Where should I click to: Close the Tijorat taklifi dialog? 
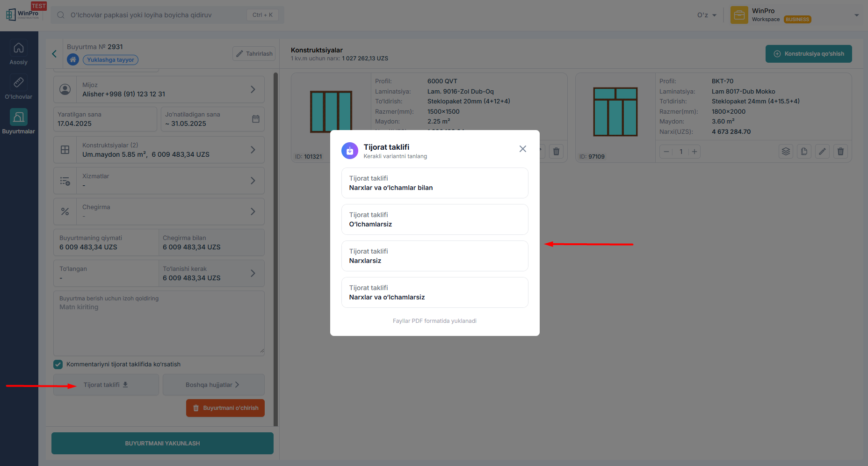(523, 149)
